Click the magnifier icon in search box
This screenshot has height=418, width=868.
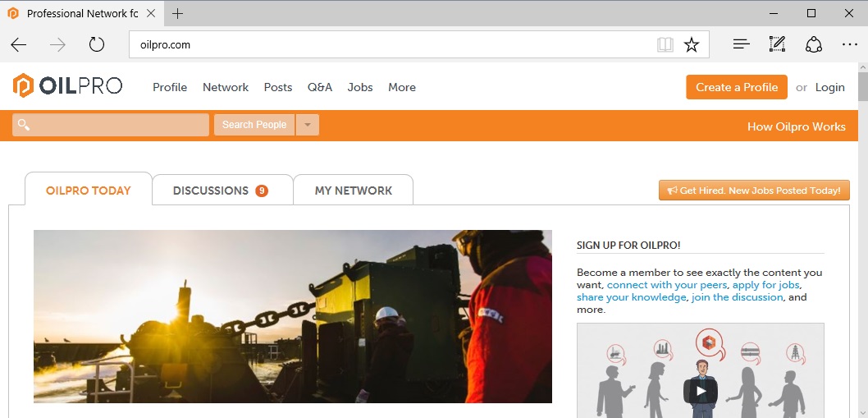24,125
